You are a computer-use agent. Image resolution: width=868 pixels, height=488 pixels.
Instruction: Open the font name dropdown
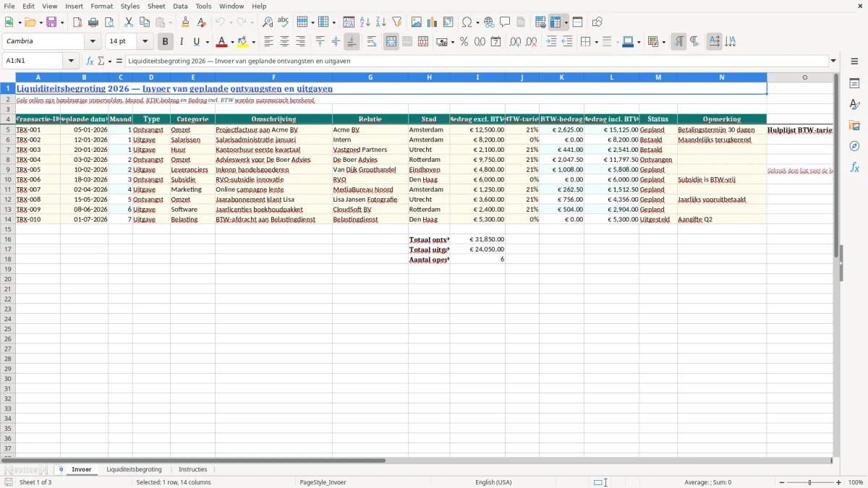[93, 41]
